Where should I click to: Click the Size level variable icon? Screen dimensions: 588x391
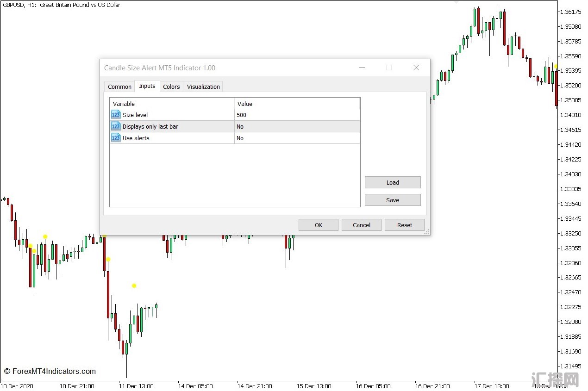[x=116, y=115]
